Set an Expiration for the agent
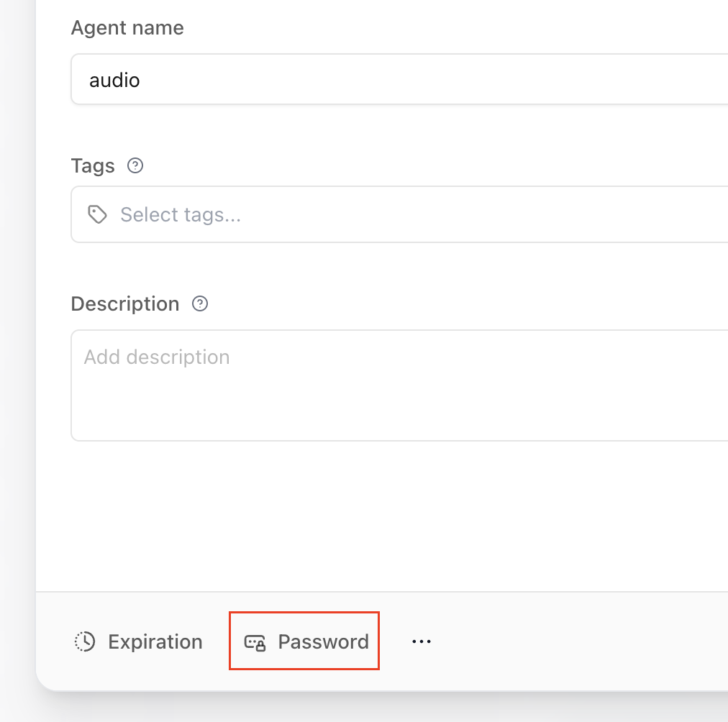Screen dimensions: 728x722 coord(139,641)
